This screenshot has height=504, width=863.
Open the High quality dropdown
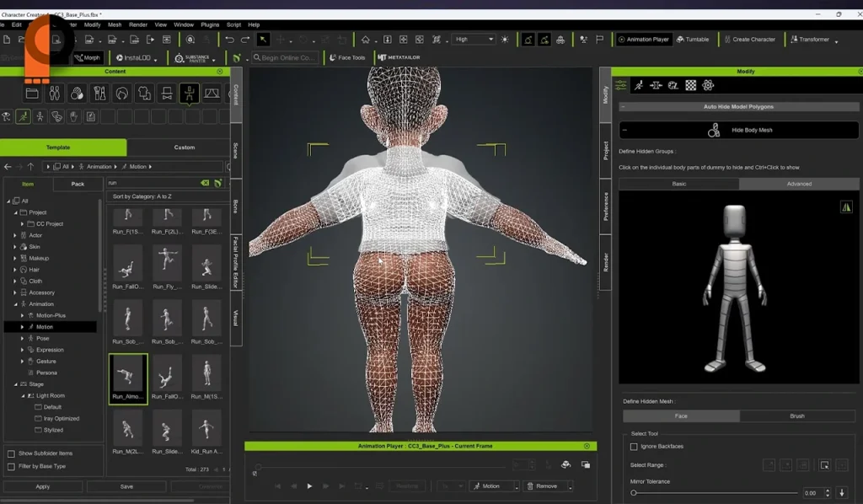[x=474, y=40]
